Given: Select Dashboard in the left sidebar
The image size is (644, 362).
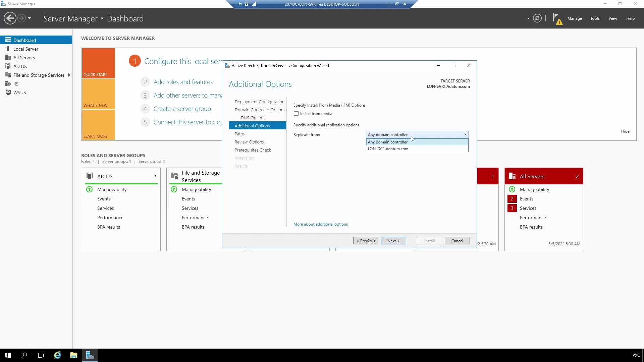Looking at the screenshot, I should point(36,40).
